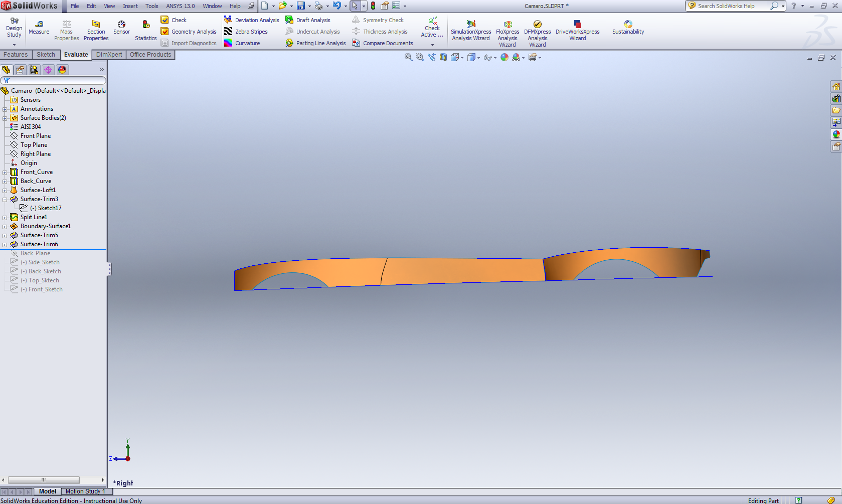Switch to the Features tab
The image size is (842, 504).
pyautogui.click(x=16, y=55)
